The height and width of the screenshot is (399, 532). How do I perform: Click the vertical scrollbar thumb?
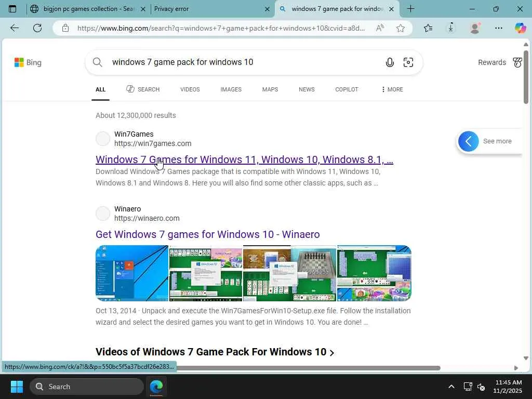coord(526,77)
